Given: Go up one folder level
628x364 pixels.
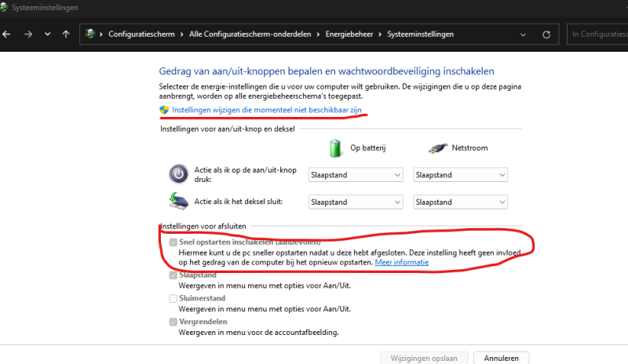Looking at the screenshot, I should (x=66, y=35).
